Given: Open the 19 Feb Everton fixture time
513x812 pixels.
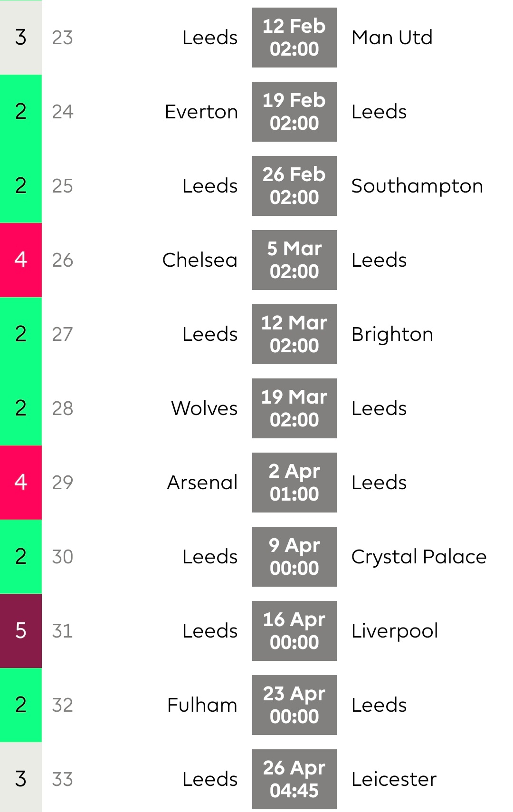Looking at the screenshot, I should coord(294,112).
